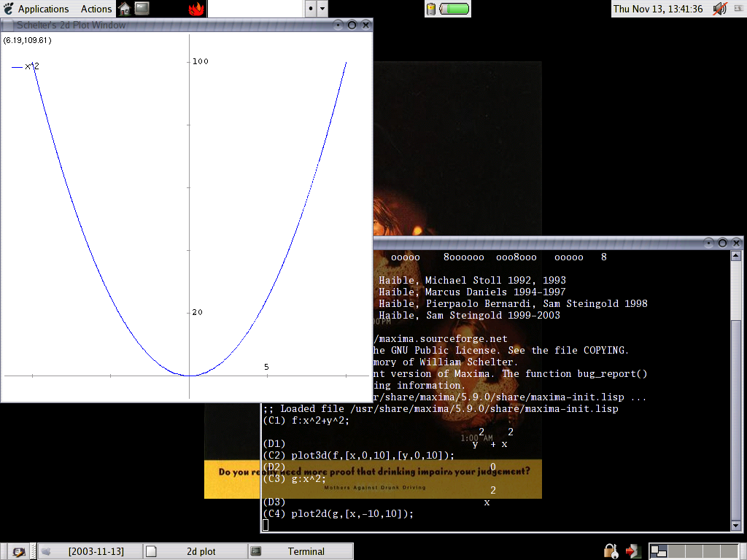Click the top panel white input field
Screen dimensions: 747x560
[x=255, y=9]
